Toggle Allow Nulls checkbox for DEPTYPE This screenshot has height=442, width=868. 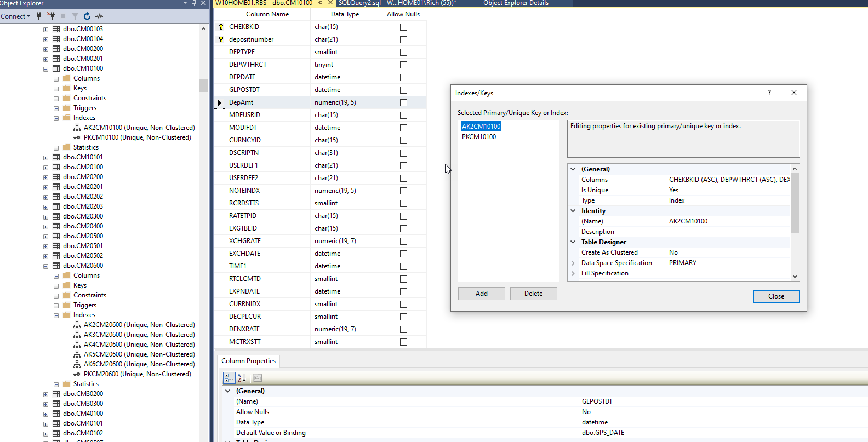click(x=403, y=52)
